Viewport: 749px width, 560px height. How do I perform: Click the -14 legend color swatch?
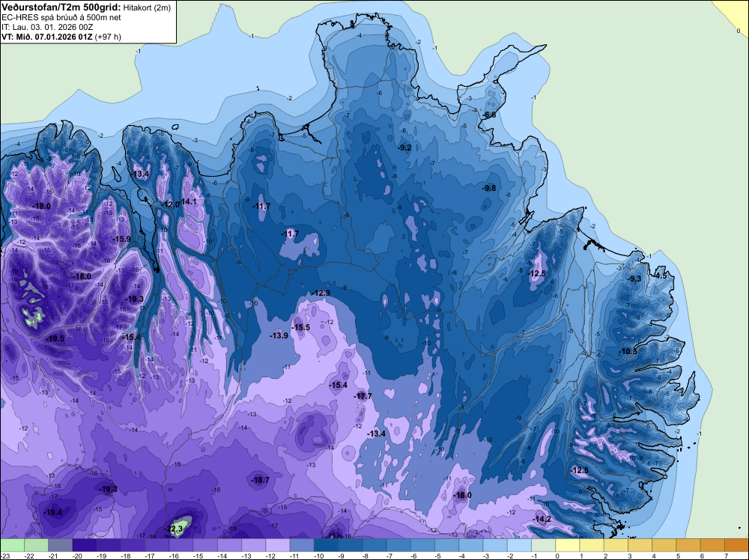(x=229, y=545)
